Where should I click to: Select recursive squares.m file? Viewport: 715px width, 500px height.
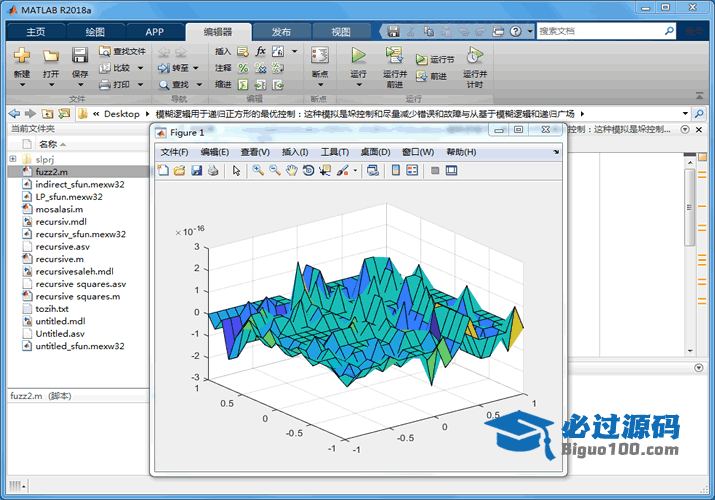pyautogui.click(x=78, y=296)
